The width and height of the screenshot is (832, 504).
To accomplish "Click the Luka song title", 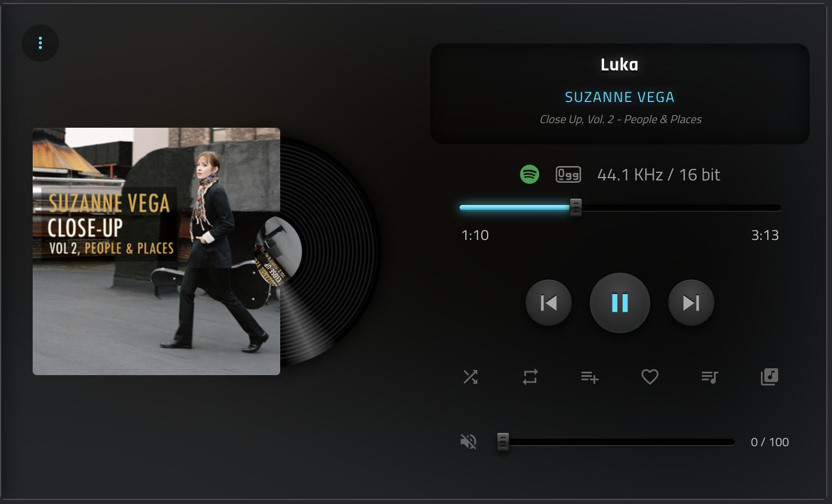I will (619, 64).
